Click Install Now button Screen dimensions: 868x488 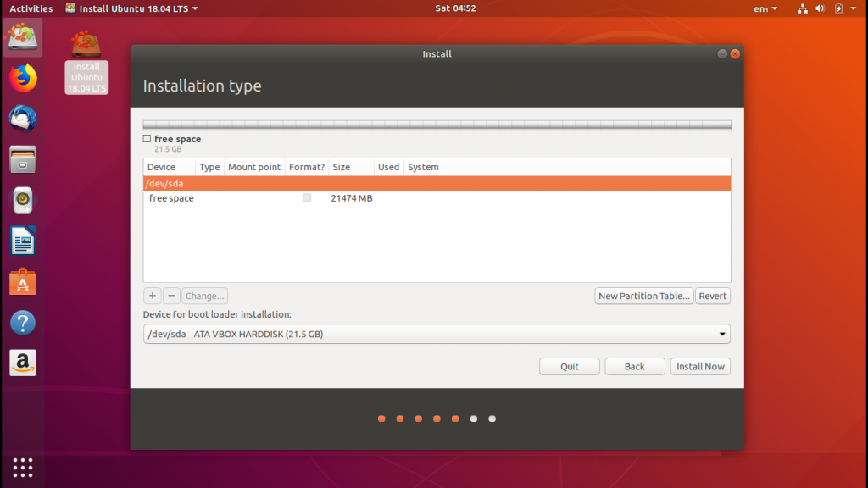click(x=700, y=366)
